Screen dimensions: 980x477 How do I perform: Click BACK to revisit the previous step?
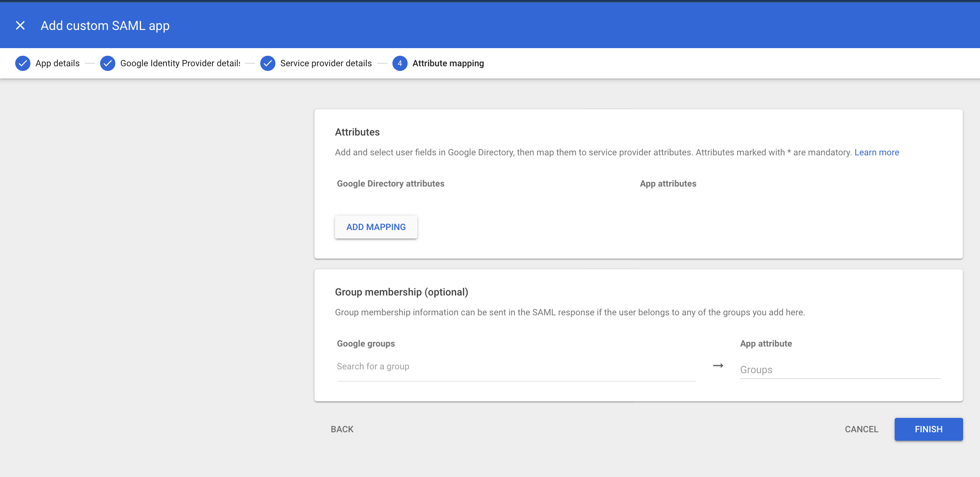pyautogui.click(x=342, y=429)
